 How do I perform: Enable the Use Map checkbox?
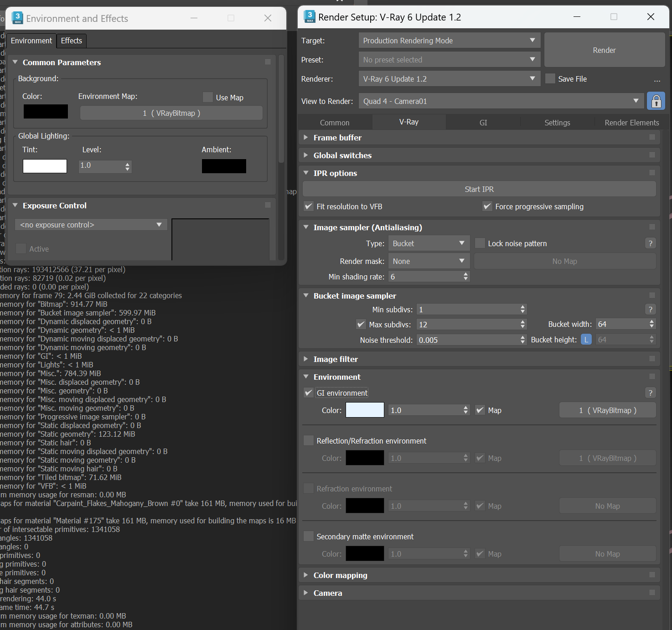[208, 97]
